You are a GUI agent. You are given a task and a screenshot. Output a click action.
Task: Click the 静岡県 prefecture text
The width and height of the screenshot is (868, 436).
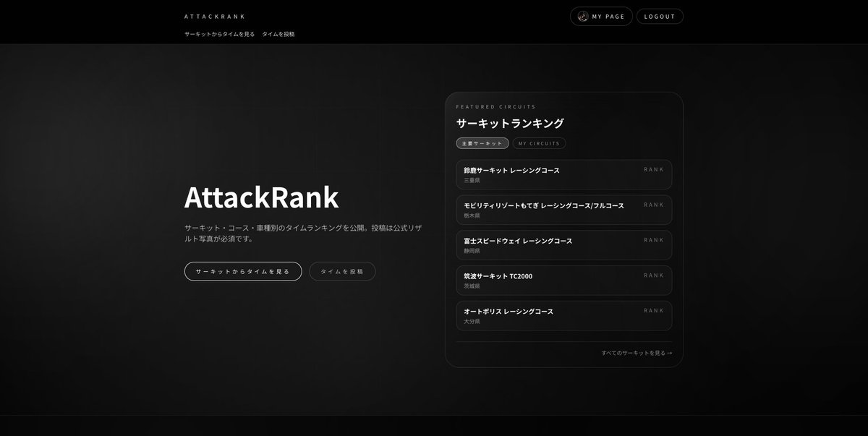point(472,252)
